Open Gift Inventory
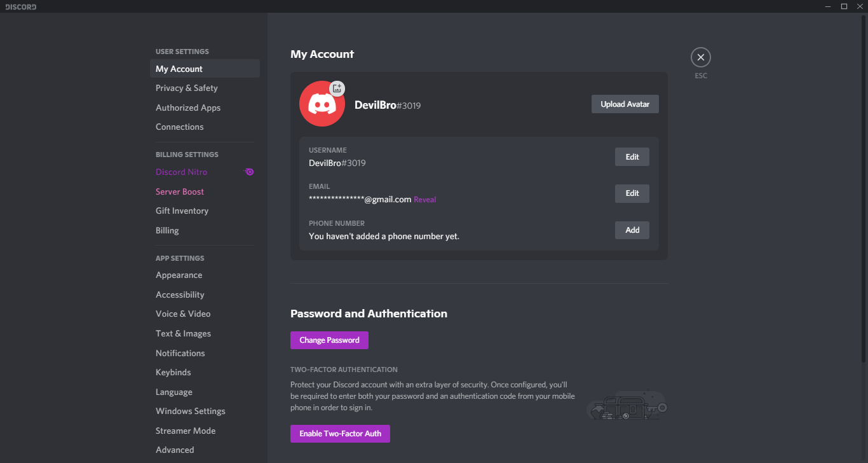 [205, 211]
